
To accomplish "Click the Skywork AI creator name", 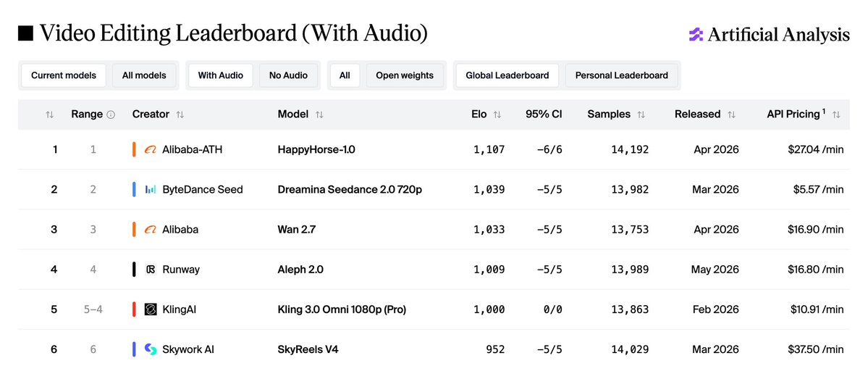I will [x=188, y=349].
